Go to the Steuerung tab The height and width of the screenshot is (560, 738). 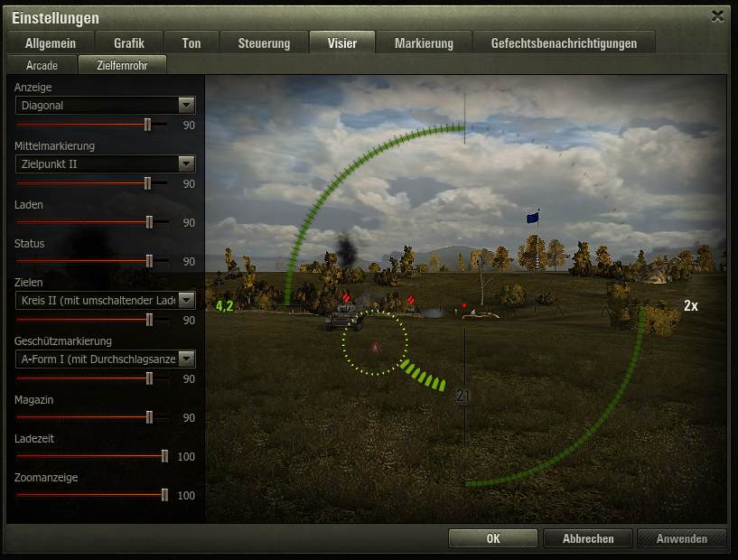coord(264,43)
